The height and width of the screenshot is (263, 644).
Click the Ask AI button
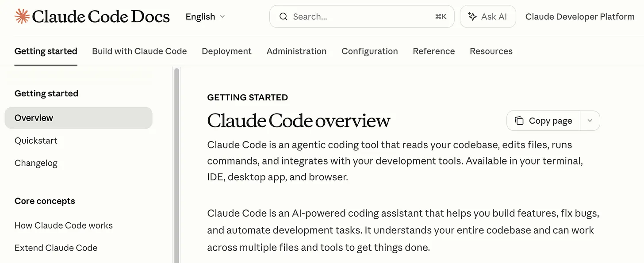(x=488, y=17)
